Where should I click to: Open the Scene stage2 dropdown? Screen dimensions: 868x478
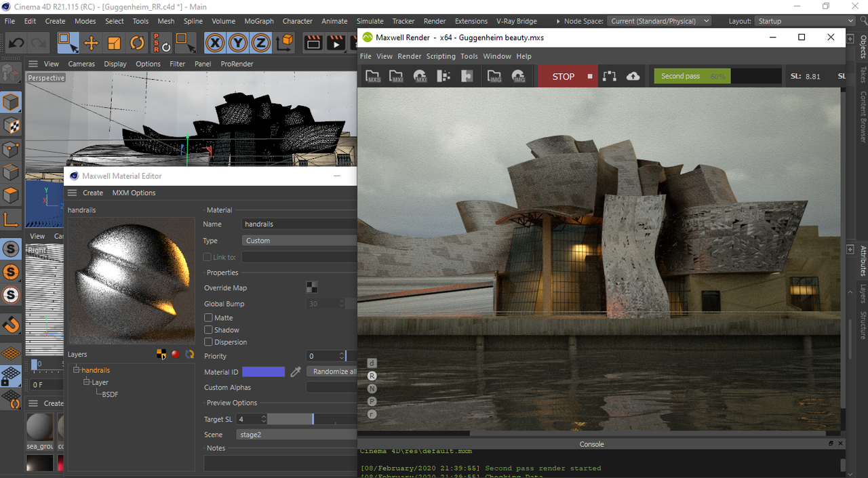coord(296,435)
